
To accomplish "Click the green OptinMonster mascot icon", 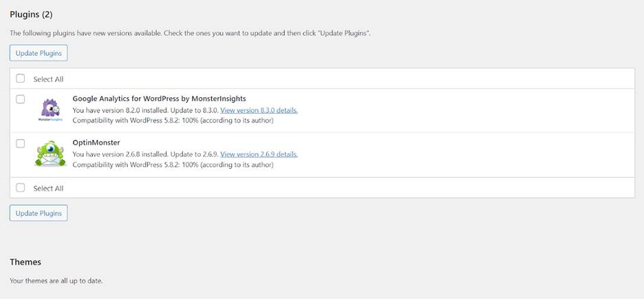I will click(x=50, y=154).
